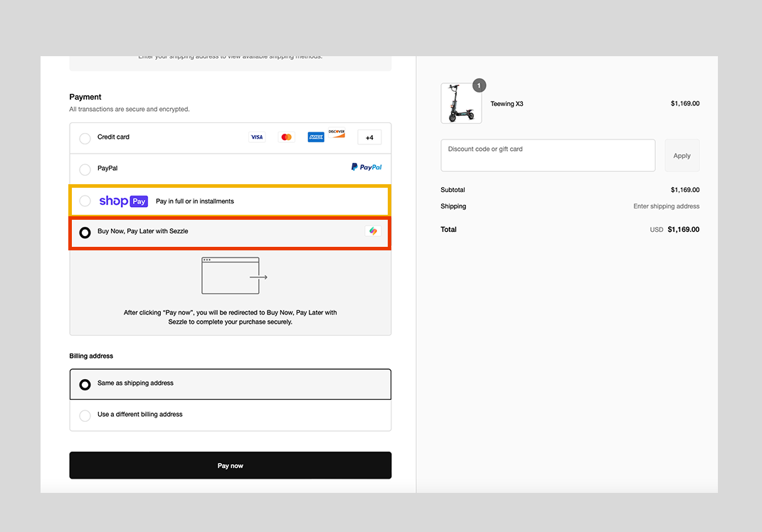This screenshot has width=762, height=532.
Task: Click the Shop Pay logo
Action: [123, 201]
